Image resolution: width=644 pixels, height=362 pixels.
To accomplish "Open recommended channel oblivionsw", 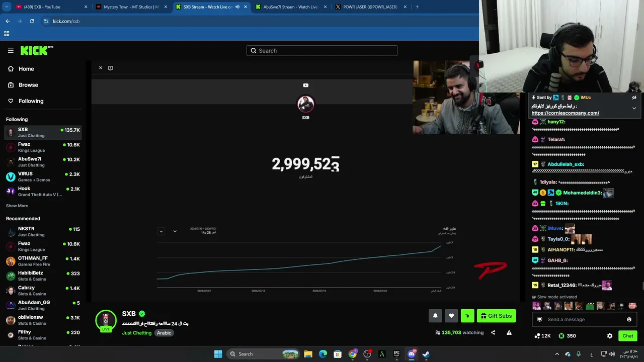I will pos(43,320).
